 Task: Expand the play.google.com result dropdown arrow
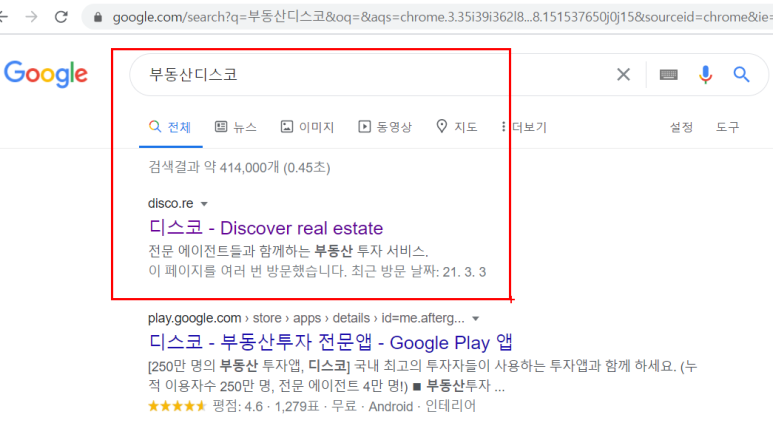(x=476, y=319)
